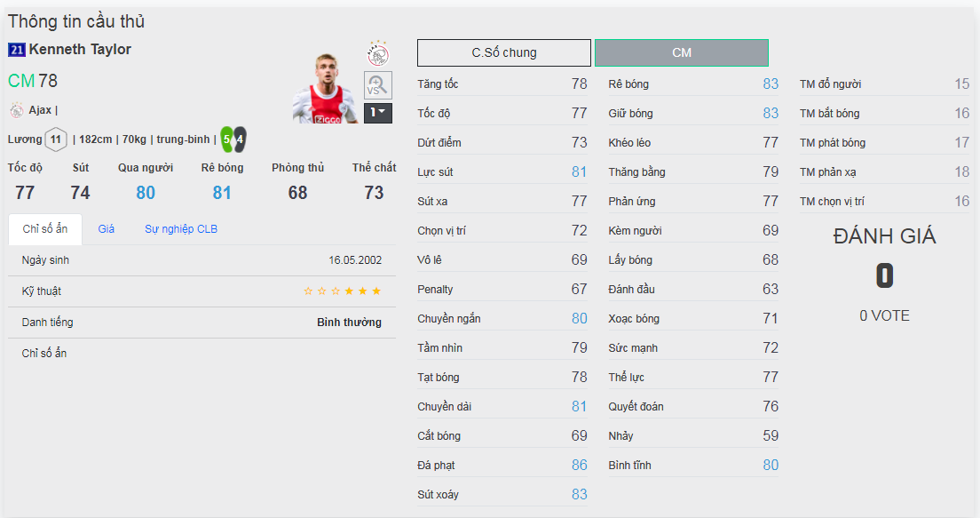The image size is (980, 518).
Task: Click Kenneth Taylor's player photo
Action: point(324,90)
